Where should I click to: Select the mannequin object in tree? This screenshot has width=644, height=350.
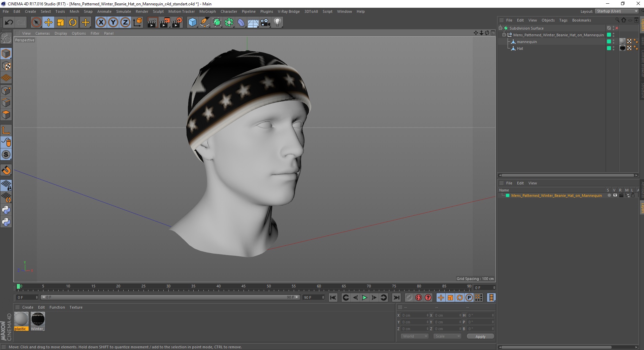point(527,42)
